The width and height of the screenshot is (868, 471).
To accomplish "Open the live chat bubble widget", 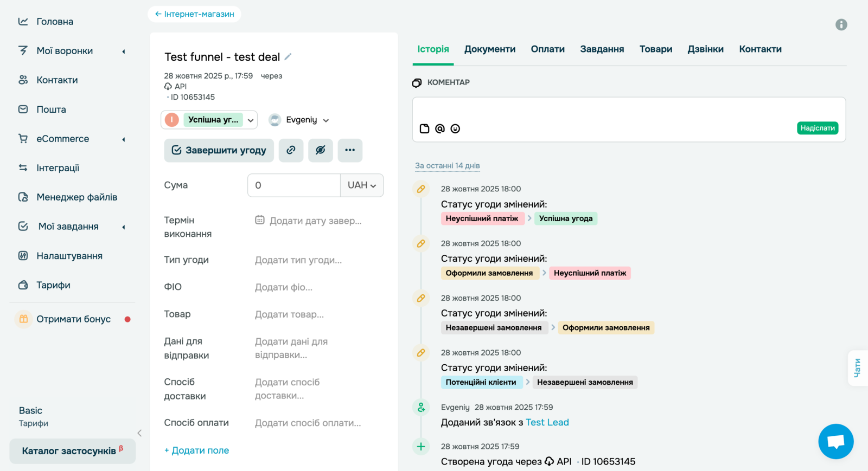I will click(835, 441).
